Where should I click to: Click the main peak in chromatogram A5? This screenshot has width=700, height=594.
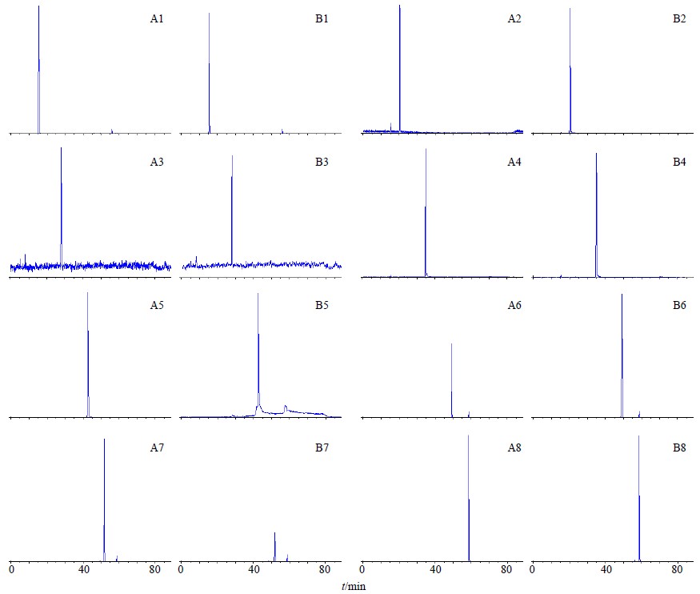(88, 355)
